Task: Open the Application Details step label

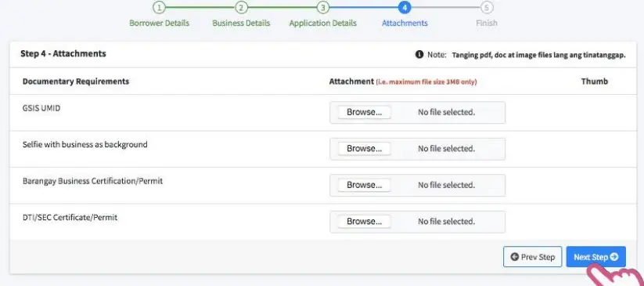Action: coord(323,24)
